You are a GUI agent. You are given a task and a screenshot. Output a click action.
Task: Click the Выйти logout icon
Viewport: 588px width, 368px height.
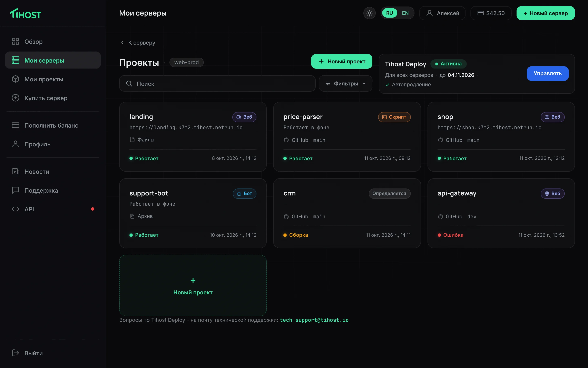[16, 353]
